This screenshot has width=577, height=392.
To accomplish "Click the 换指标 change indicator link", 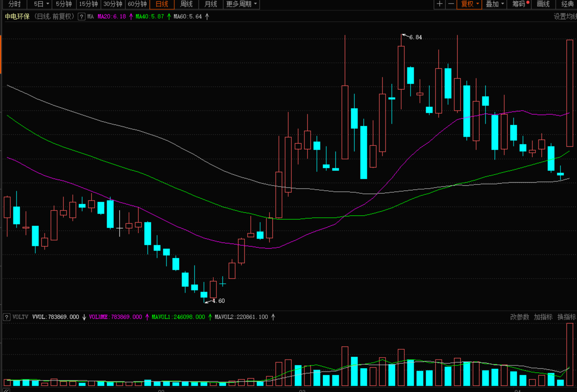I will [x=567, y=317].
